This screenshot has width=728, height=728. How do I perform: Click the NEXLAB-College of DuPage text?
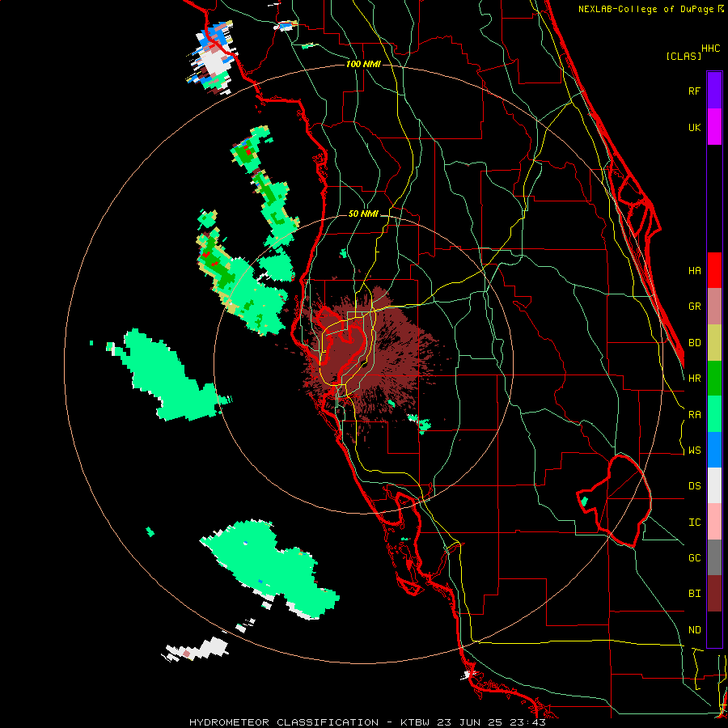(x=647, y=9)
